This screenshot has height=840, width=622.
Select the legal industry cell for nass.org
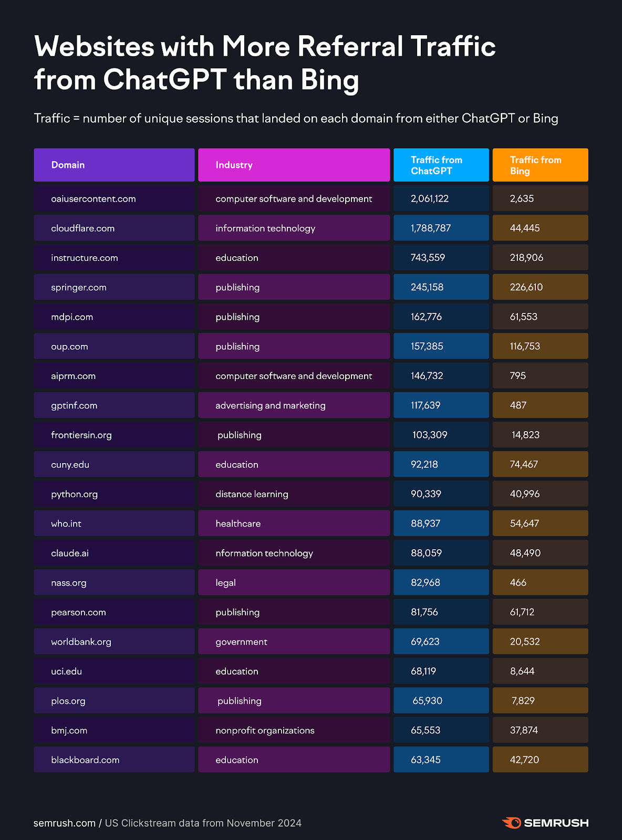click(x=226, y=583)
